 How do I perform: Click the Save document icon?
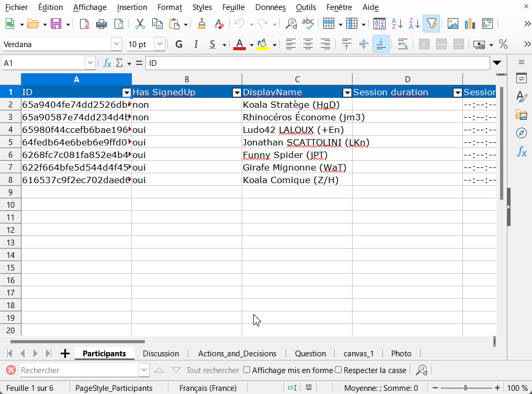point(56,24)
